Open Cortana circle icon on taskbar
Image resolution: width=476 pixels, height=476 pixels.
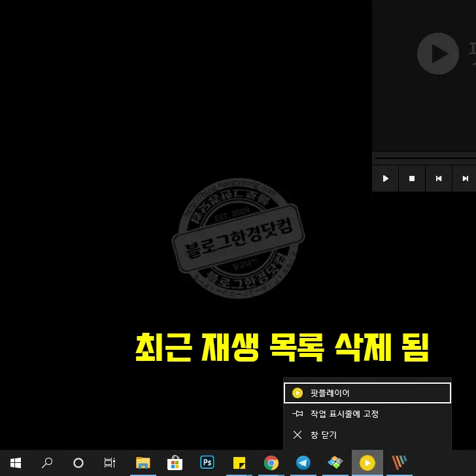[x=78, y=463]
